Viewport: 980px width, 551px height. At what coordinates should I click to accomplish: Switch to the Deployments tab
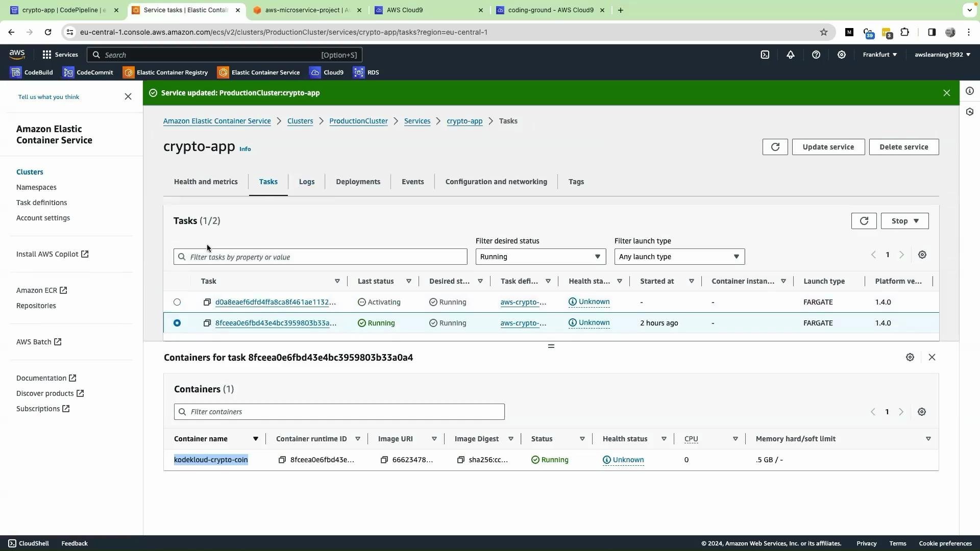pos(358,182)
